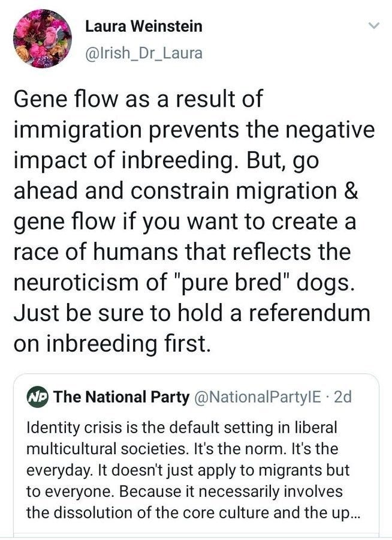Open the @Irish_Dr_Laura handle
Screen dimensions: 392x540
tap(143, 53)
